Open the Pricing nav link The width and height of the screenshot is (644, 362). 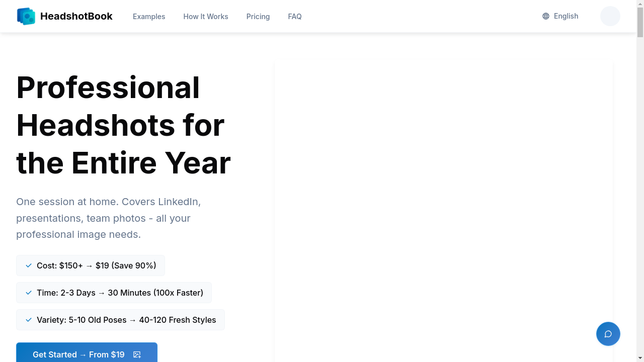(258, 17)
